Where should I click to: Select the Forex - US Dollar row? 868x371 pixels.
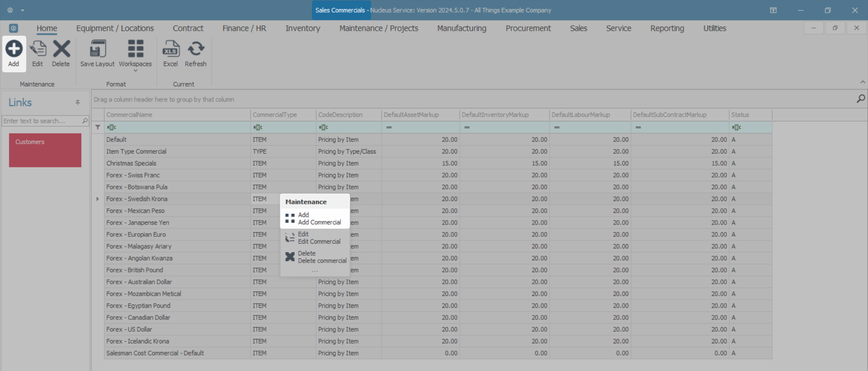[438, 329]
